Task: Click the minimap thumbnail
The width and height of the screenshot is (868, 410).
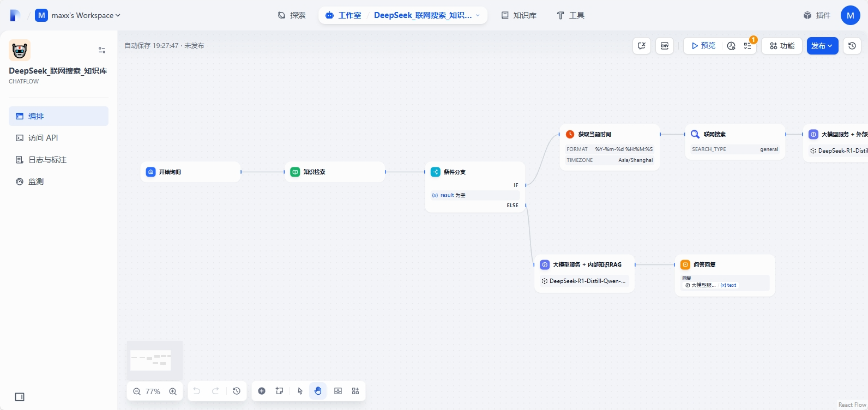Action: 155,360
